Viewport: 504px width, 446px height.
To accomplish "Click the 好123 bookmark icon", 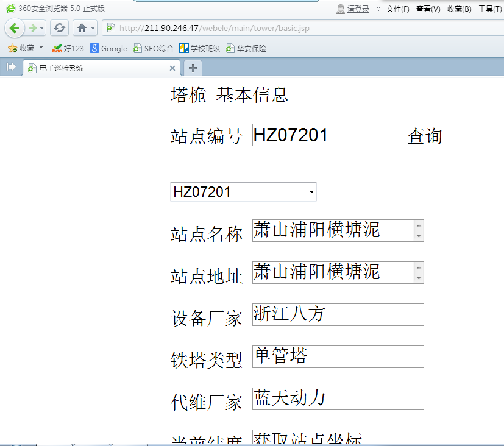I will [57, 48].
